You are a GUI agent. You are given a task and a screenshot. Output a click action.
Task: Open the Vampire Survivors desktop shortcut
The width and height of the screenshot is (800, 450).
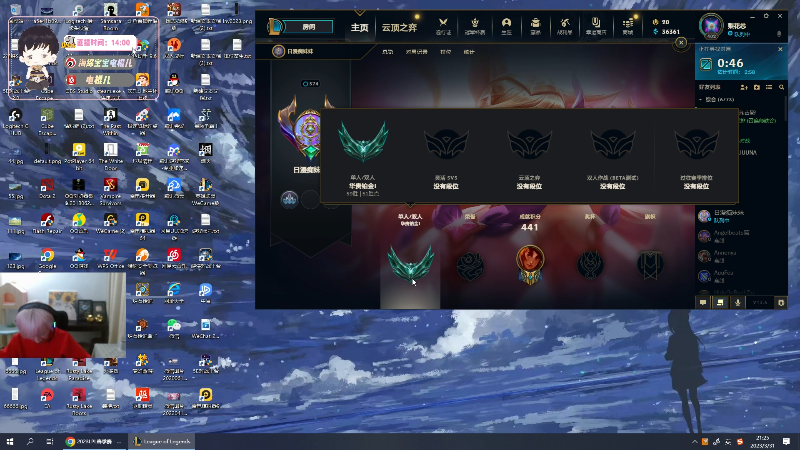(x=111, y=191)
